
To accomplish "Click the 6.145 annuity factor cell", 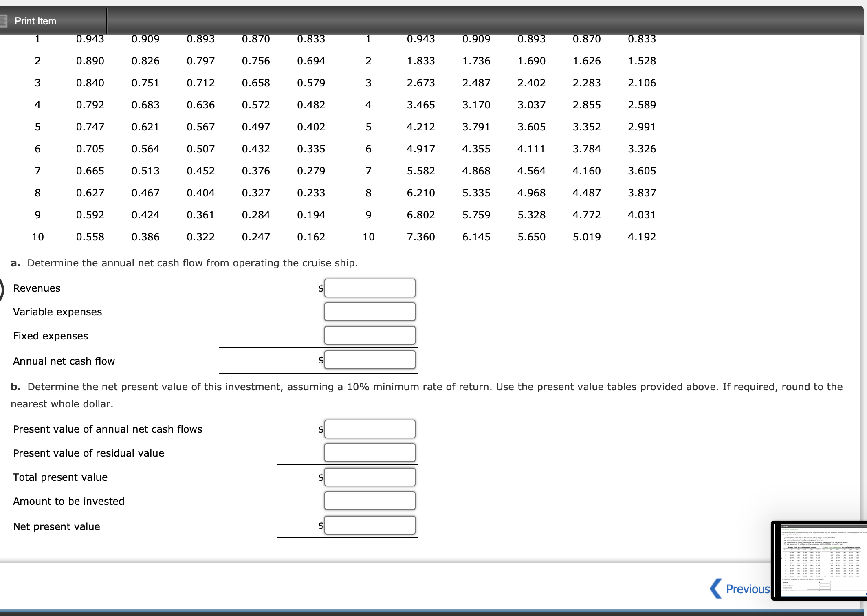I will (x=476, y=237).
